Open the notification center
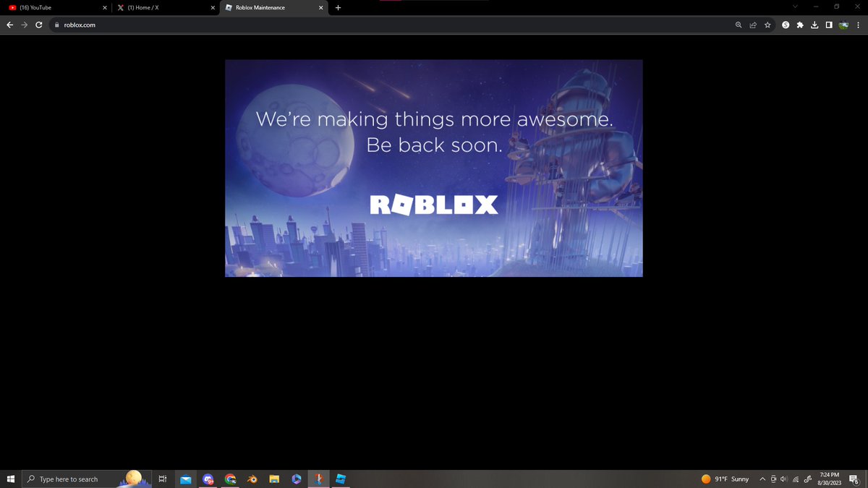Screen dimensions: 868x488 click(x=854, y=479)
